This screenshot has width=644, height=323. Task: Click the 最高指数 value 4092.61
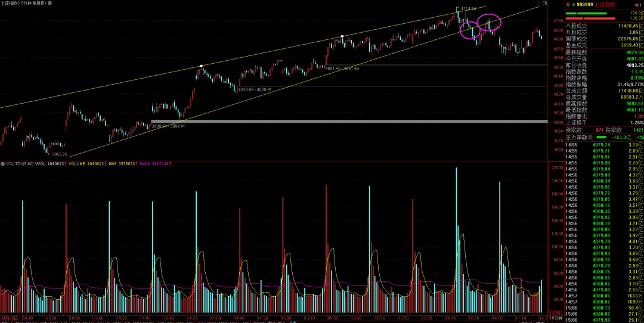coord(636,104)
